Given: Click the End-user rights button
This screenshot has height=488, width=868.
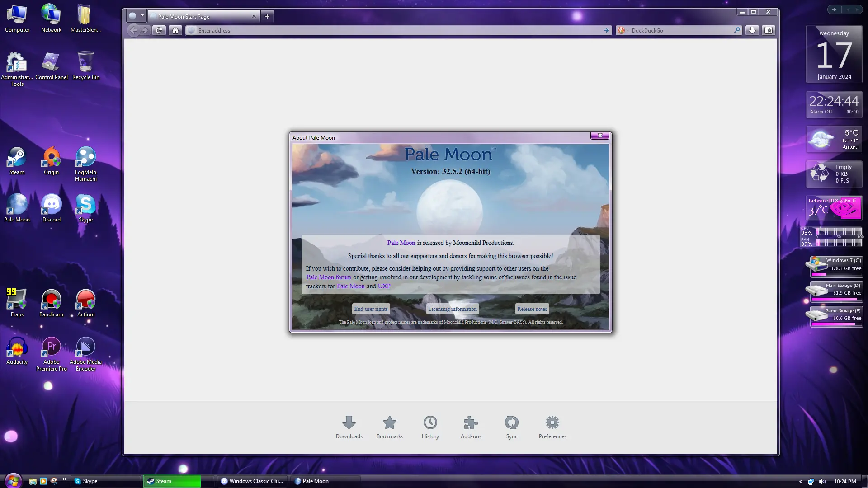Looking at the screenshot, I should [371, 309].
